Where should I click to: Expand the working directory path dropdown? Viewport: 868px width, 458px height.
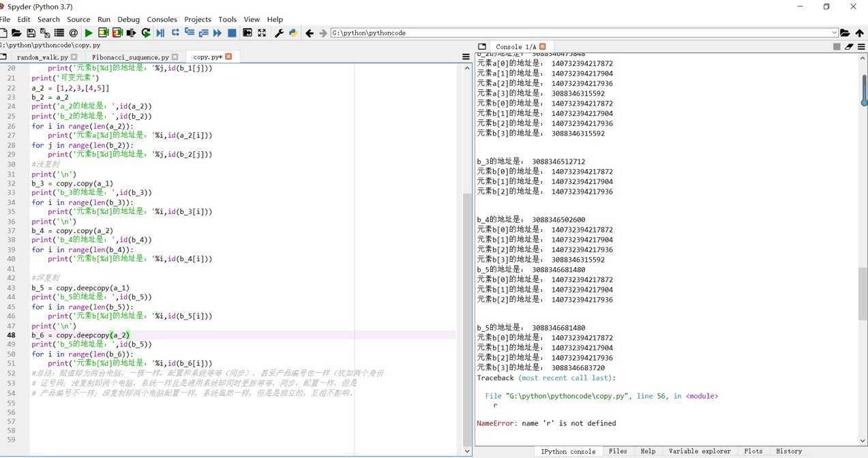pyautogui.click(x=834, y=33)
